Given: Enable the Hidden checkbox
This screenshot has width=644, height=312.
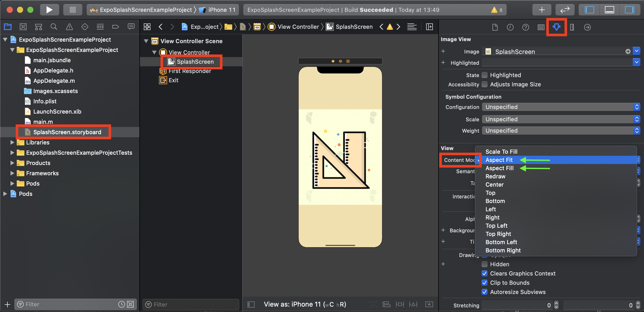Looking at the screenshot, I should [x=485, y=264].
